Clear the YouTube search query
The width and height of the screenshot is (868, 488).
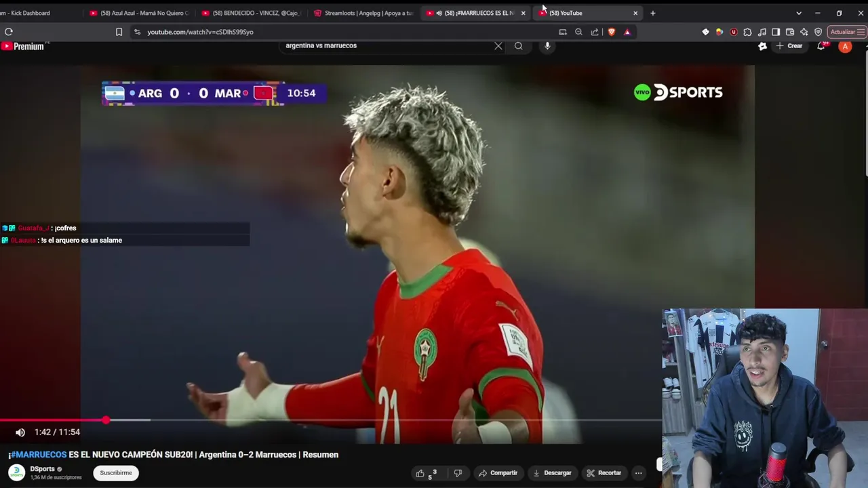(498, 45)
